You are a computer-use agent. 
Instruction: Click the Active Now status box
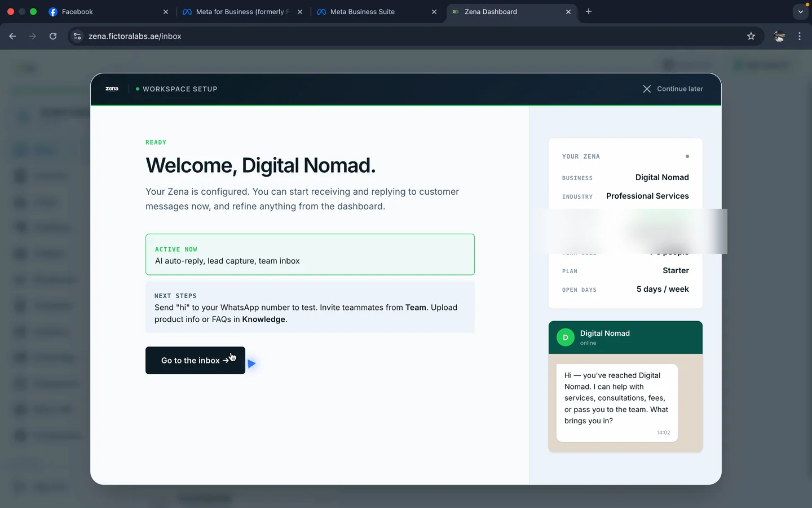[310, 255]
